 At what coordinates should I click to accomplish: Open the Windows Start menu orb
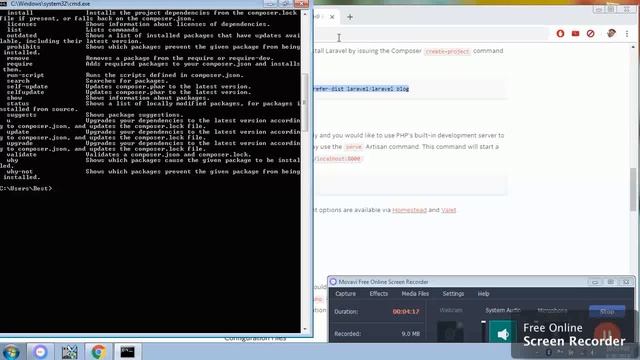point(11,351)
